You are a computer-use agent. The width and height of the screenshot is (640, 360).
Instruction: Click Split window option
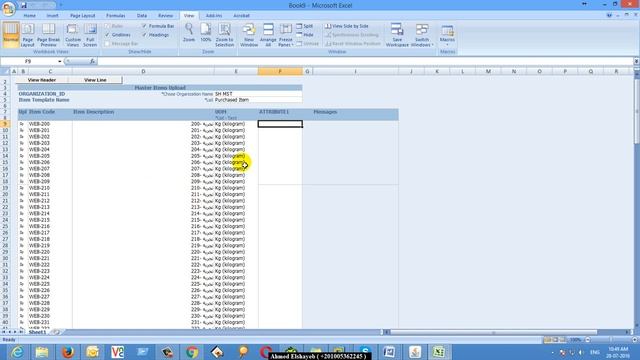click(x=304, y=26)
